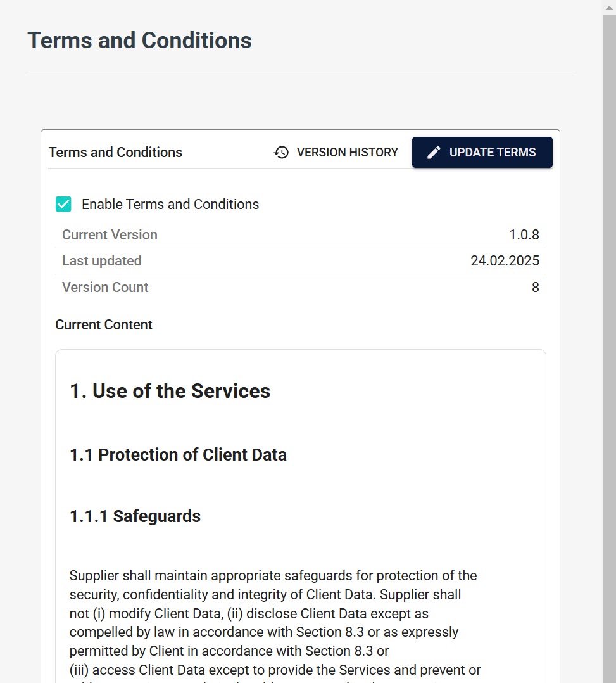Click the Current Version row
Viewport: 616px width, 683px height.
coord(299,234)
